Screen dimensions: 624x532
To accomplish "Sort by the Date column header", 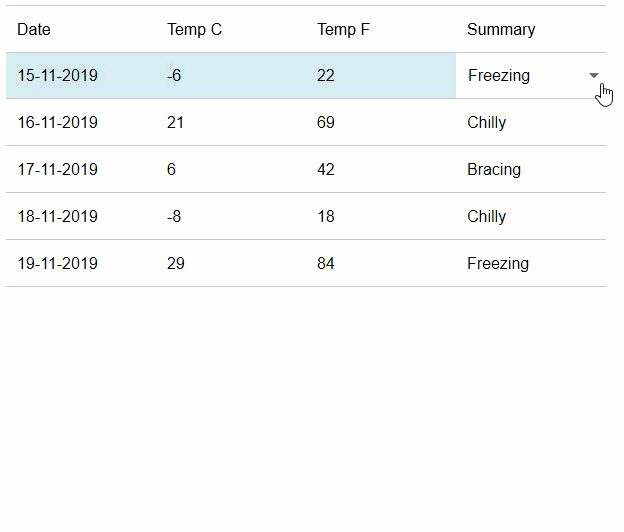I will coord(34,30).
